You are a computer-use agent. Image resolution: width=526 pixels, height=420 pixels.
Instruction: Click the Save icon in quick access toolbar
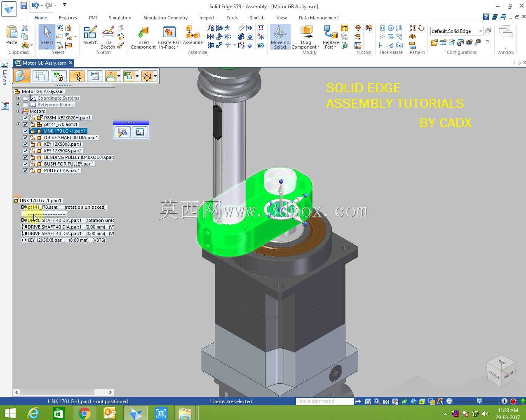(24, 6)
